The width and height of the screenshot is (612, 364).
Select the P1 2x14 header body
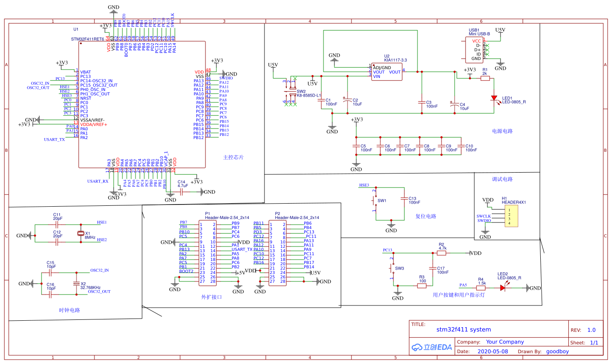point(208,253)
